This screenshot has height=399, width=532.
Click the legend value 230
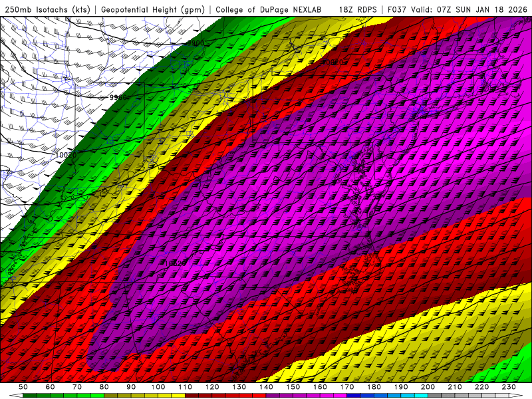point(509,387)
